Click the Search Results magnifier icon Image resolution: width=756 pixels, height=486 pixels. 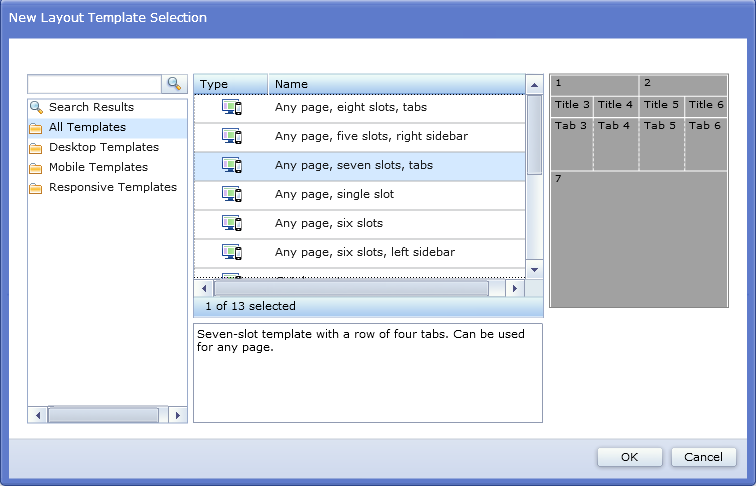[37, 107]
